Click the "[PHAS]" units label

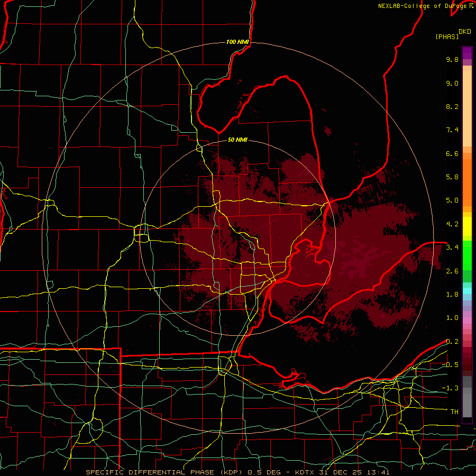point(447,36)
